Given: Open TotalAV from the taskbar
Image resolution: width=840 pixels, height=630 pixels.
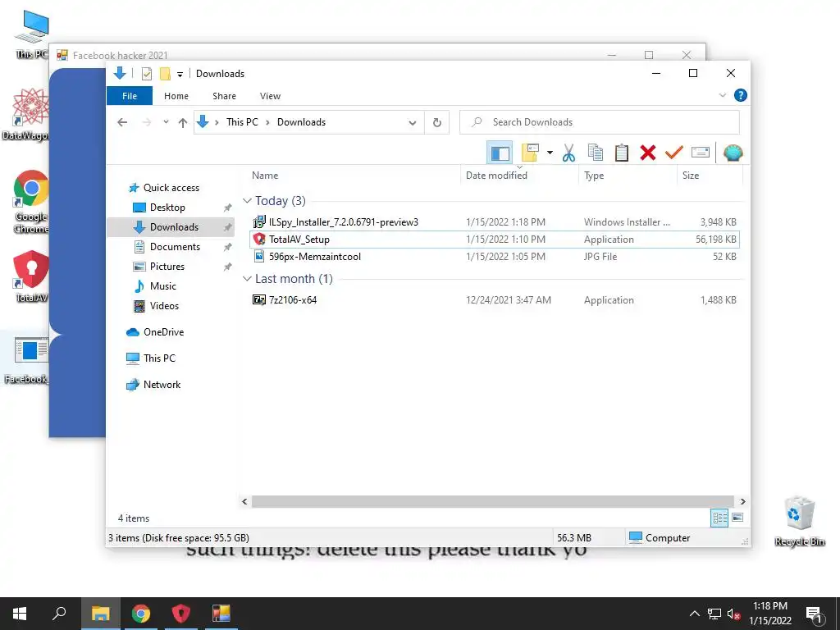Looking at the screenshot, I should (181, 614).
